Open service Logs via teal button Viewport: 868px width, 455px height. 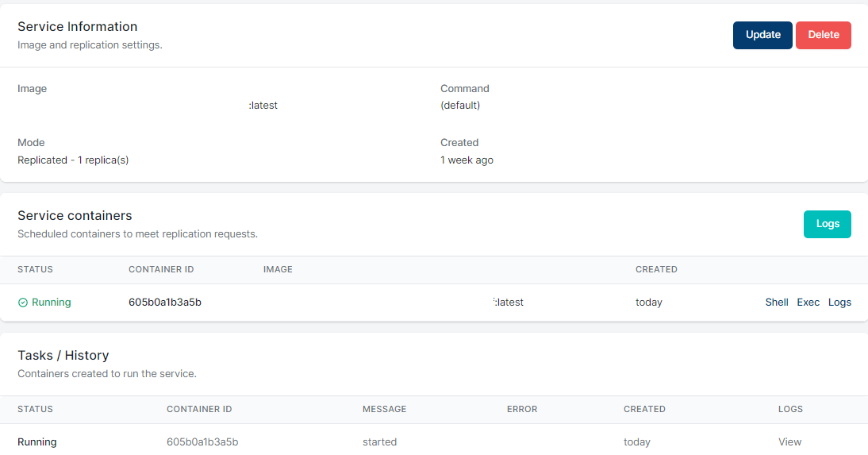pyautogui.click(x=827, y=224)
